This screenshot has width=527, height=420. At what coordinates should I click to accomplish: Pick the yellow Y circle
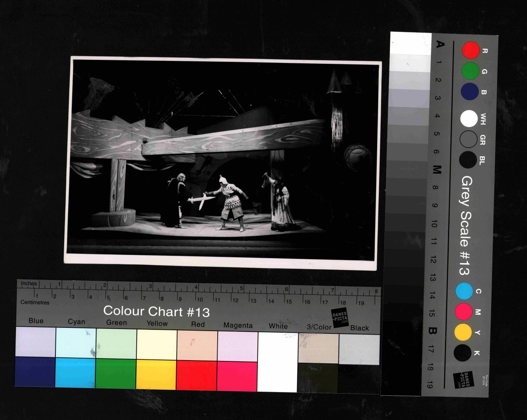click(463, 332)
